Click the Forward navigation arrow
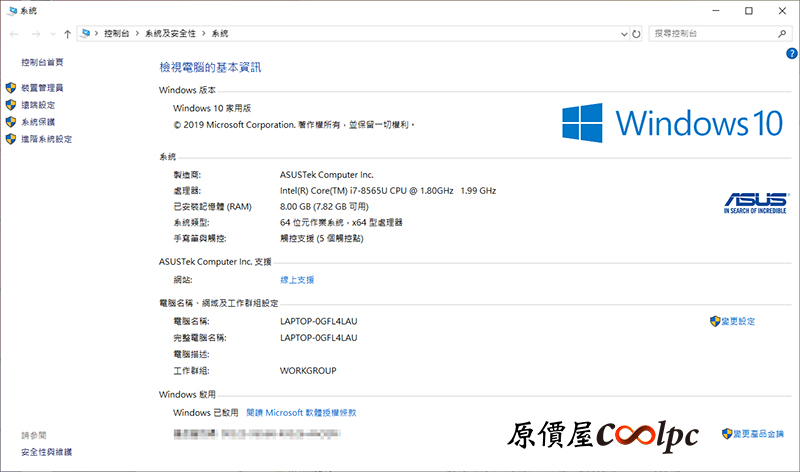Image resolution: width=800 pixels, height=472 pixels. [35, 34]
